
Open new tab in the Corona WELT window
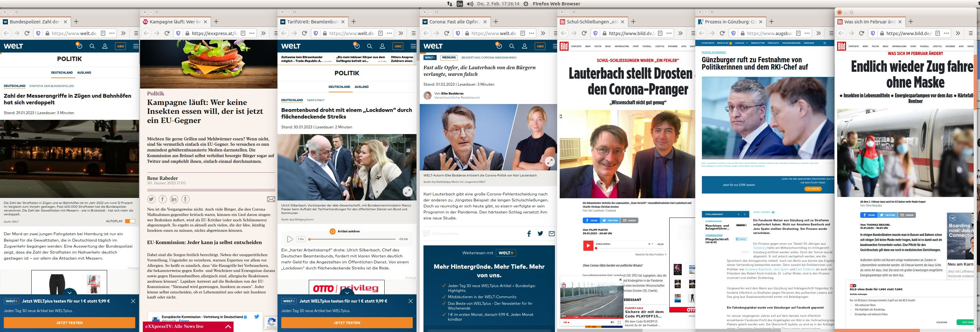coord(495,22)
